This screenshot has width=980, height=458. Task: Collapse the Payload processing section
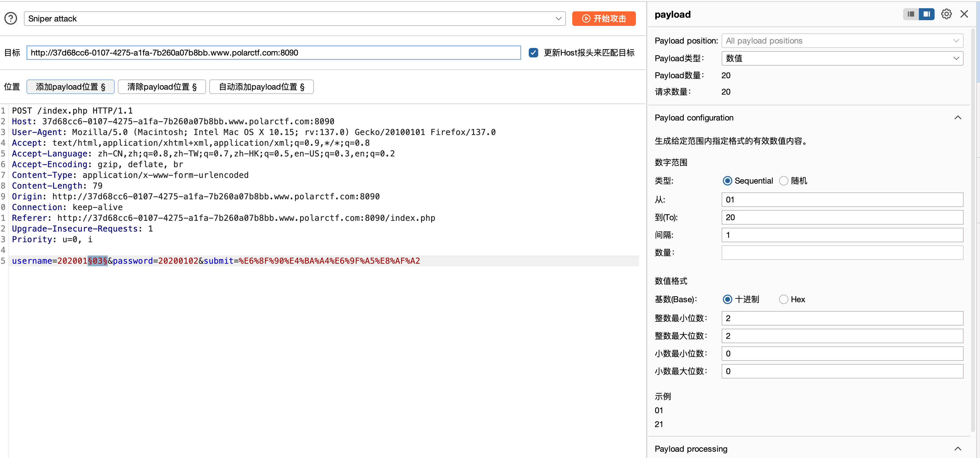coord(958,449)
